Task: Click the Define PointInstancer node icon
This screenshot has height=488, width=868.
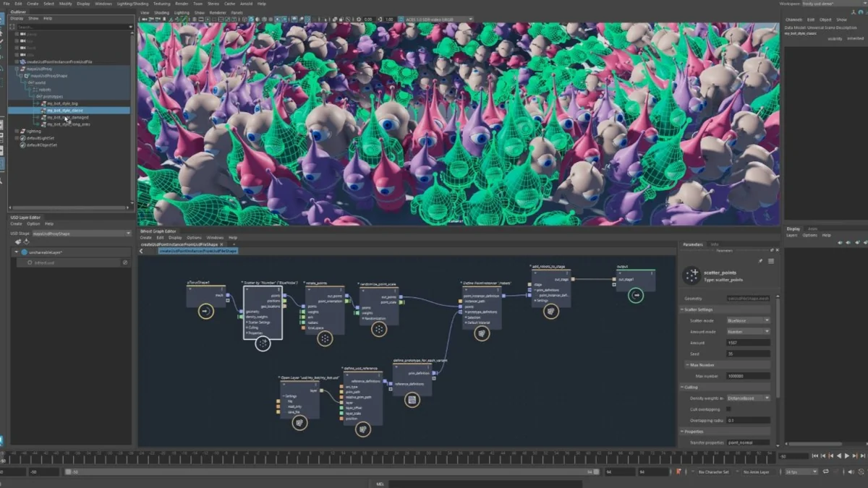Action: pos(482,333)
